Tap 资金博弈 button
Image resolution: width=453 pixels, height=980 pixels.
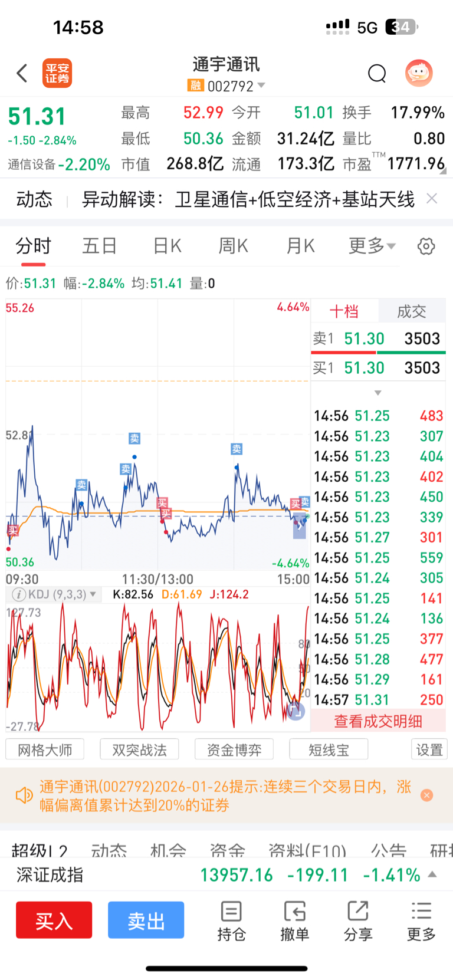(x=234, y=749)
